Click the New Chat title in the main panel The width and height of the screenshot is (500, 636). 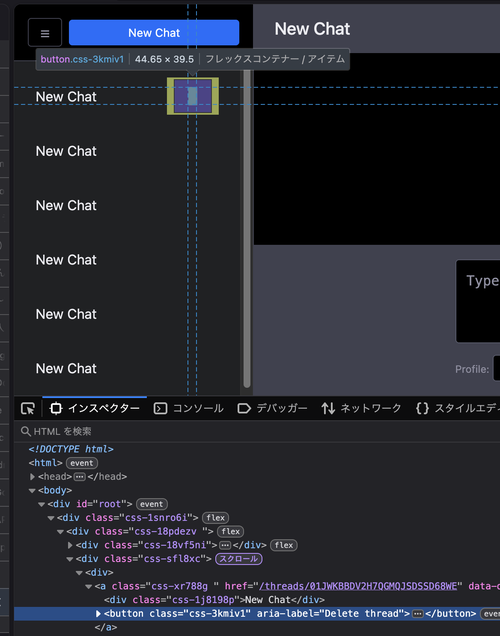pyautogui.click(x=312, y=29)
